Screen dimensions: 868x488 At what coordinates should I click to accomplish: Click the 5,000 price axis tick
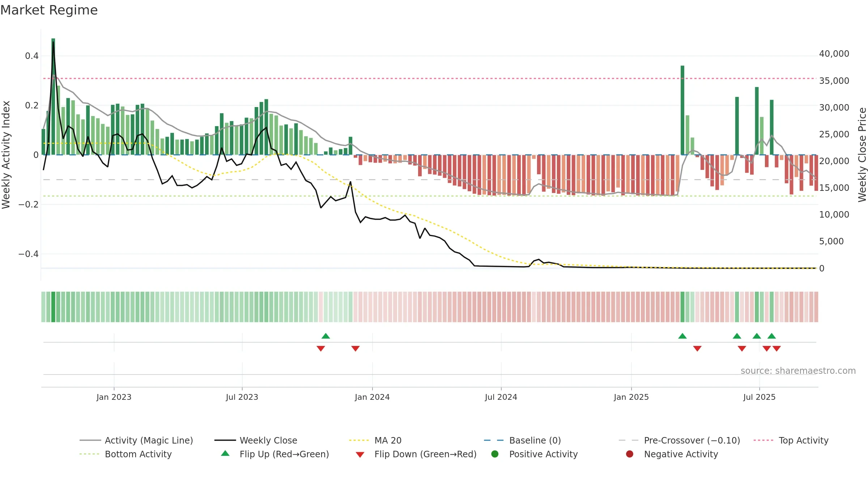point(831,241)
